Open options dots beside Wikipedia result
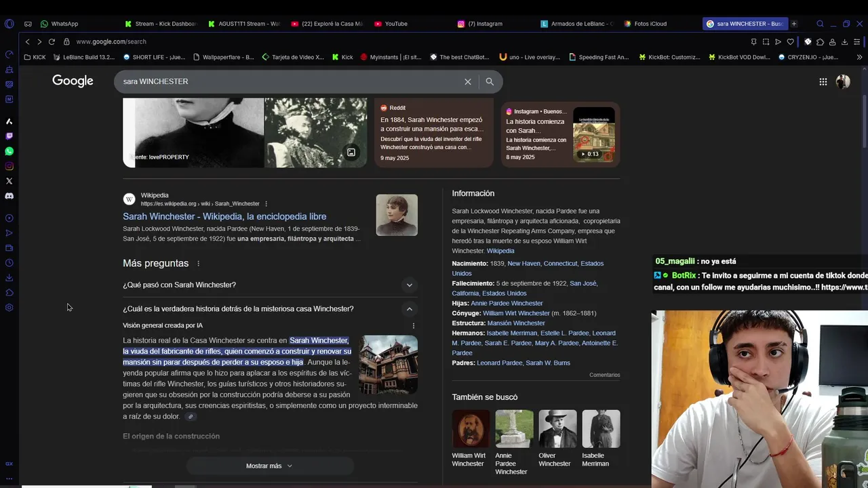 266,204
